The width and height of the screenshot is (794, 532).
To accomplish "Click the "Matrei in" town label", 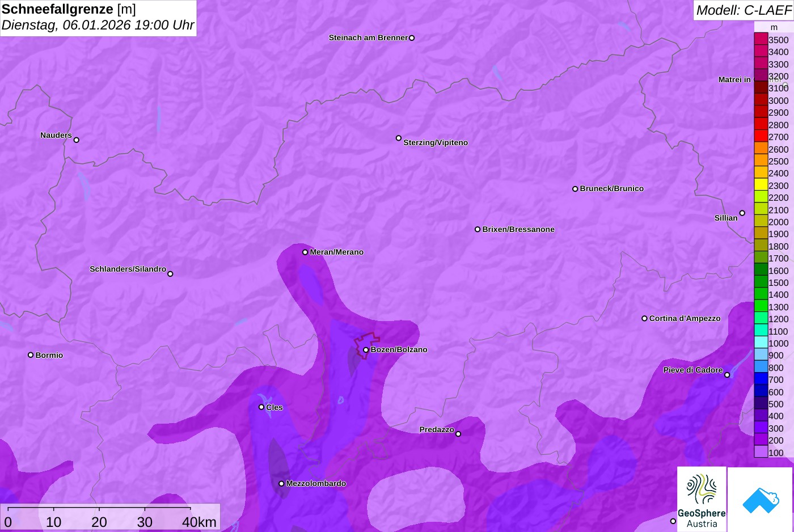I will click(734, 80).
